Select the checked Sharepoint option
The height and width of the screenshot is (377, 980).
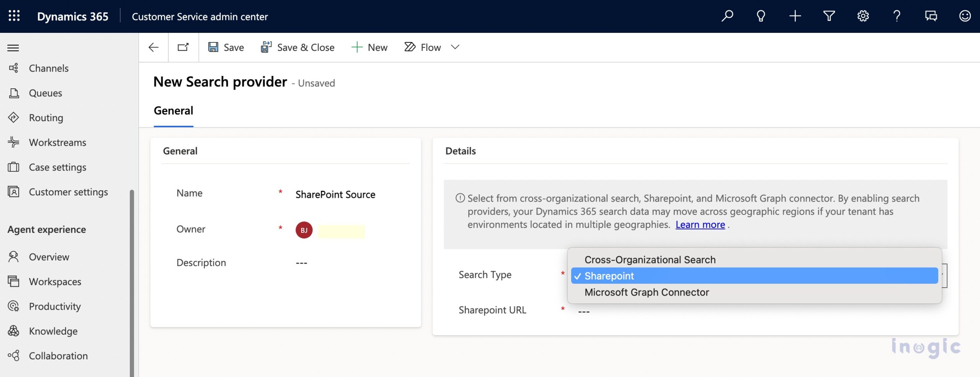[609, 276]
